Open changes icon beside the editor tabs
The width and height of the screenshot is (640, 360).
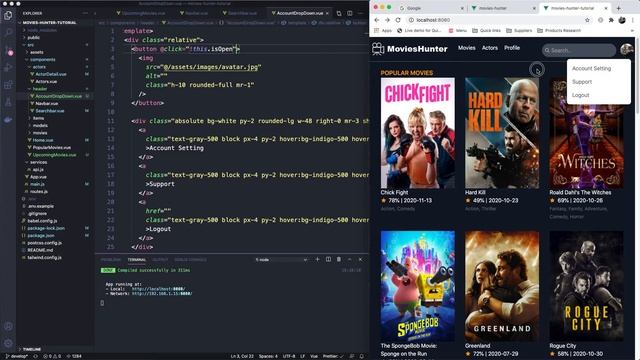339,13
